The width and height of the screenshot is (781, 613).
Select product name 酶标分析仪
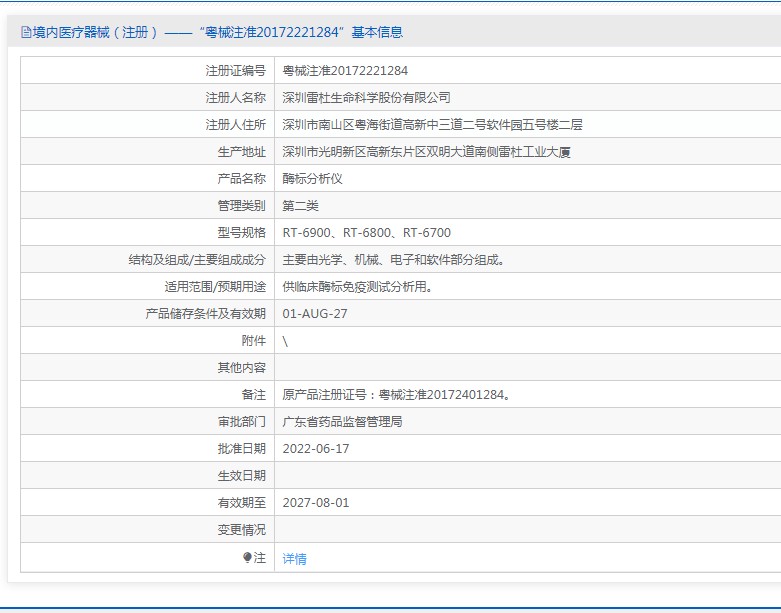coord(312,179)
